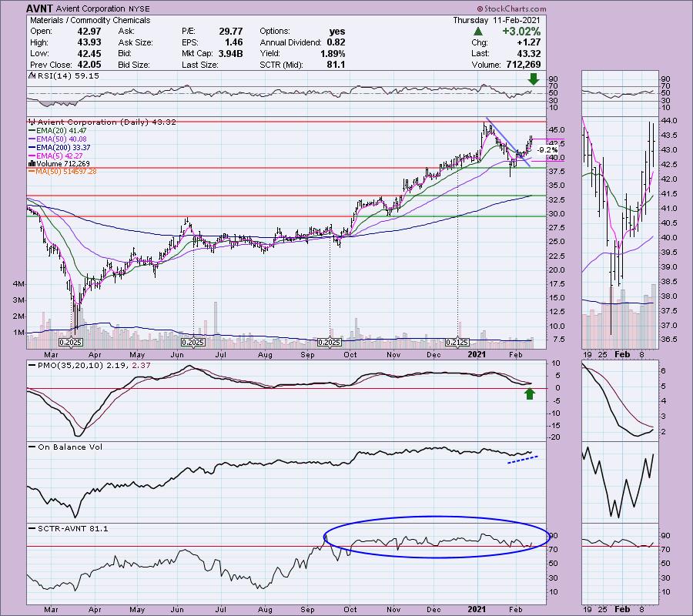Click the Volume 712,269 legend entry
This screenshot has width=693, height=616.
point(63,164)
